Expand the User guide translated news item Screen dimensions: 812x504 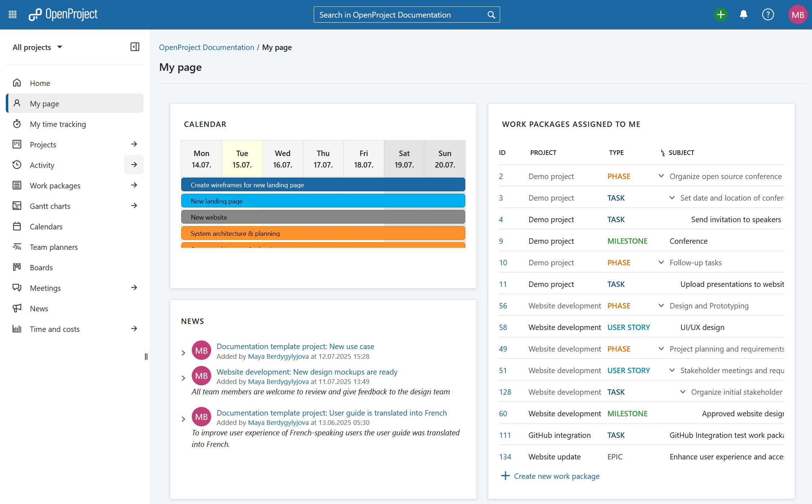183,419
